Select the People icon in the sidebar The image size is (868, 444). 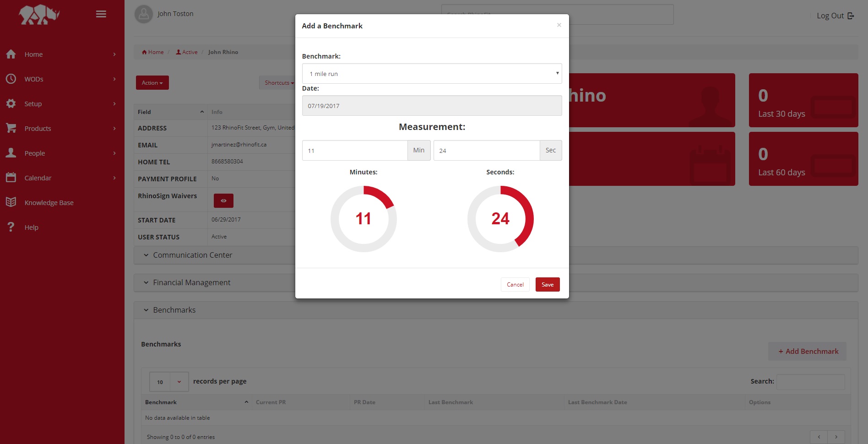pyautogui.click(x=11, y=153)
